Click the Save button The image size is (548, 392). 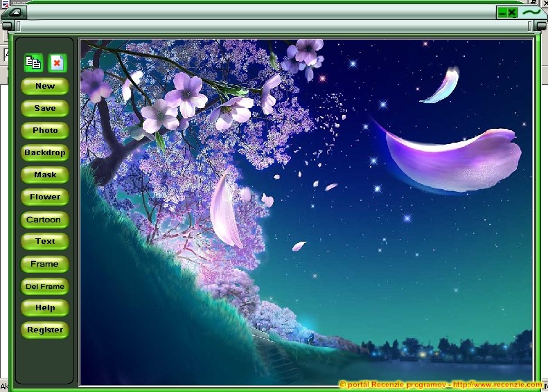pos(45,108)
